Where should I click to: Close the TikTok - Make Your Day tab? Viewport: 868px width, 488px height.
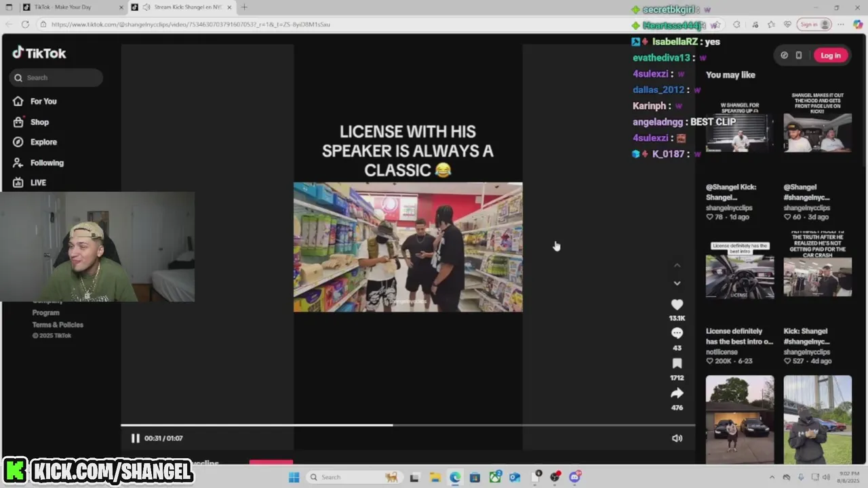pos(121,7)
